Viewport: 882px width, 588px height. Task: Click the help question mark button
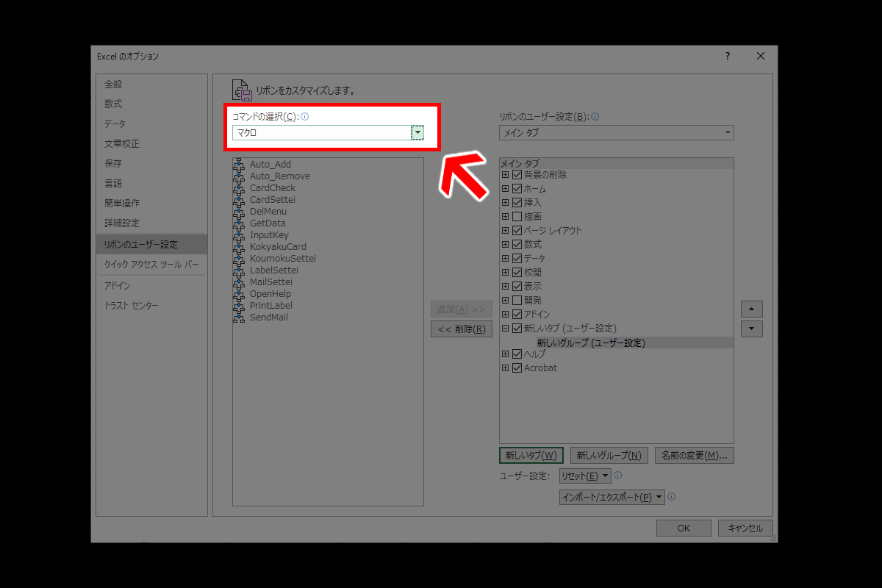click(727, 56)
